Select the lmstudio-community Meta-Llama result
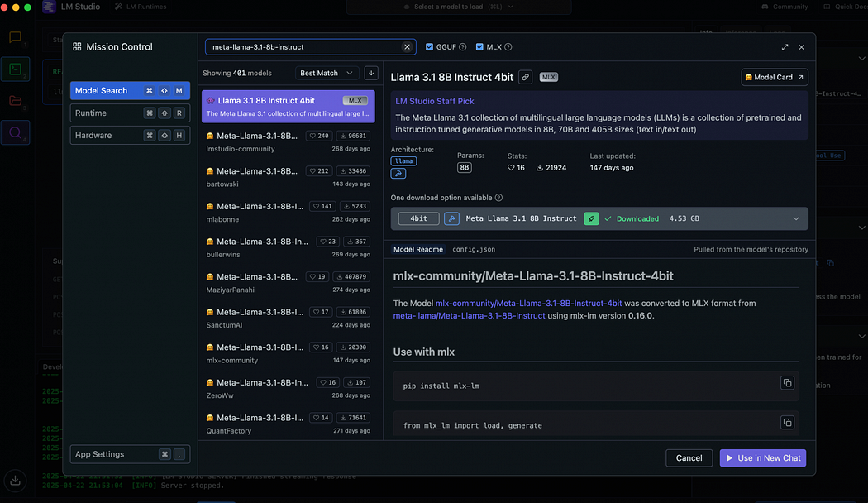Screen dimensions: 868x503 pos(288,141)
